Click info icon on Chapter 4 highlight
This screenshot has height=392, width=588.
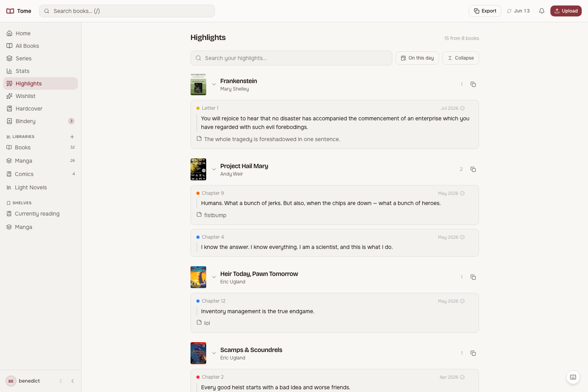pyautogui.click(x=462, y=237)
